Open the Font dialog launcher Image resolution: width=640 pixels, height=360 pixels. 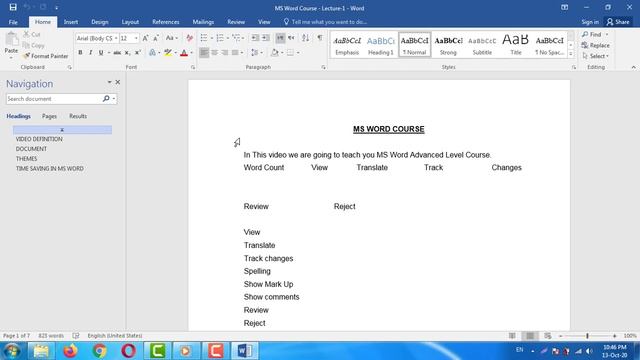tap(193, 67)
